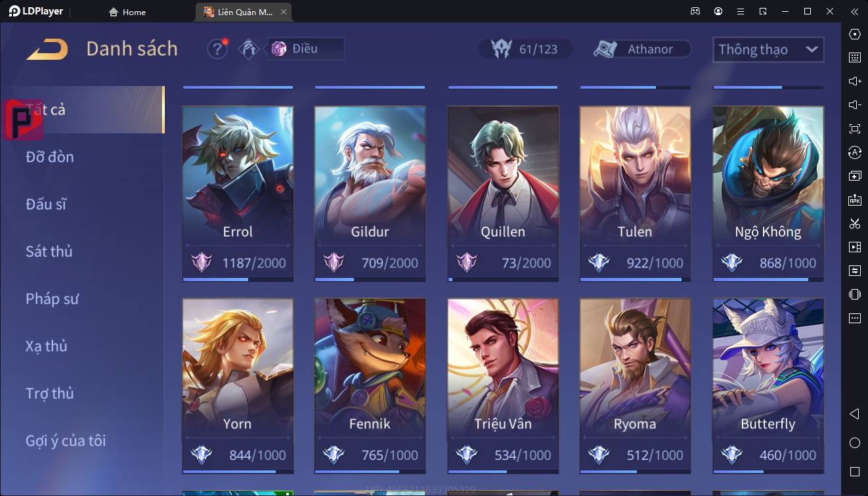Viewport: 868px width, 496px height.
Task: Click the Athanor button
Action: [642, 49]
